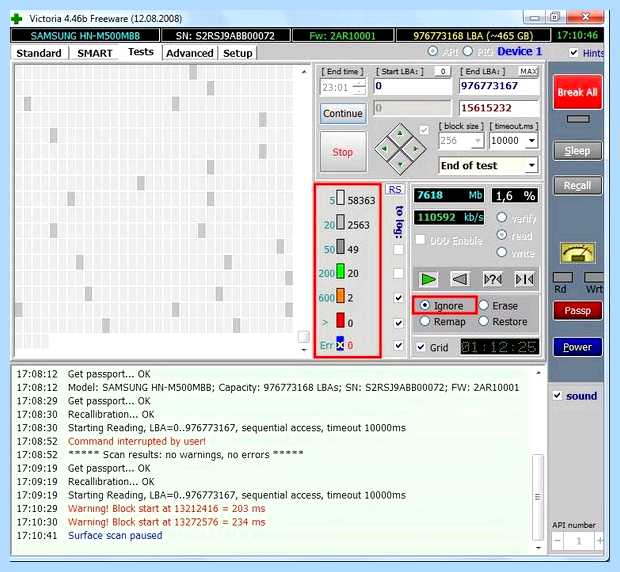Screen dimensions: 620x572
Task: Click the Wrt indicator box
Action: [x=594, y=277]
